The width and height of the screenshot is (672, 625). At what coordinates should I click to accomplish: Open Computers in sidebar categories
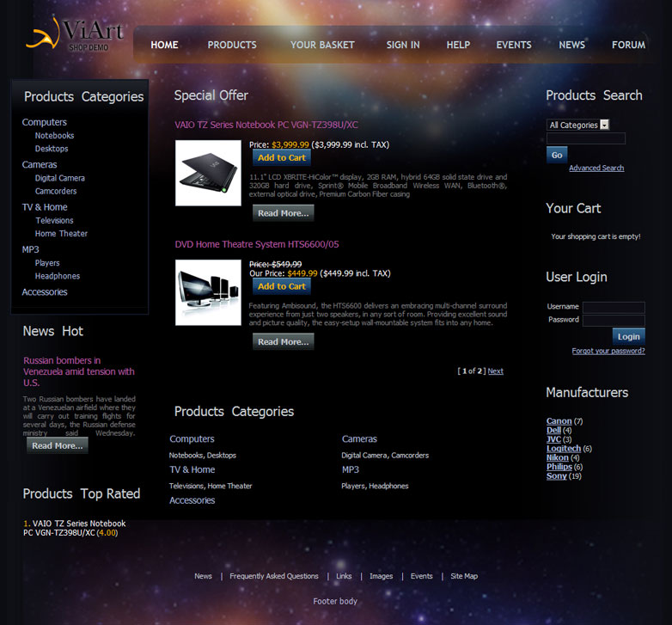click(x=44, y=122)
